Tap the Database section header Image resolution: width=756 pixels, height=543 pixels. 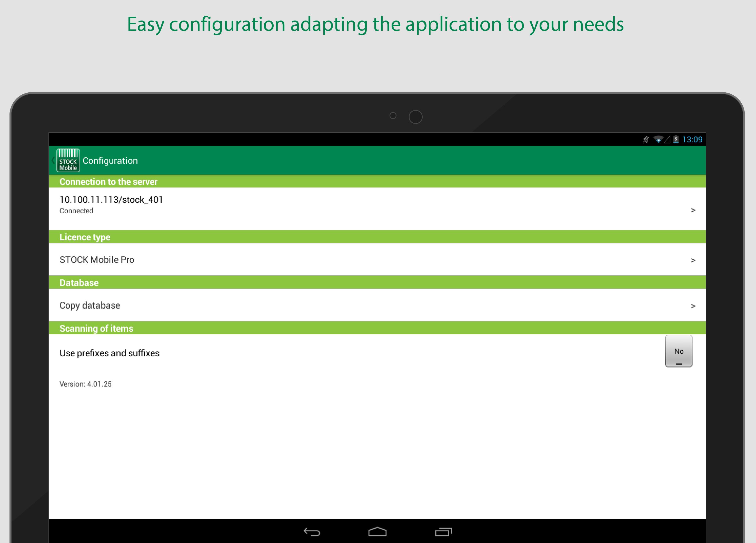377,282
